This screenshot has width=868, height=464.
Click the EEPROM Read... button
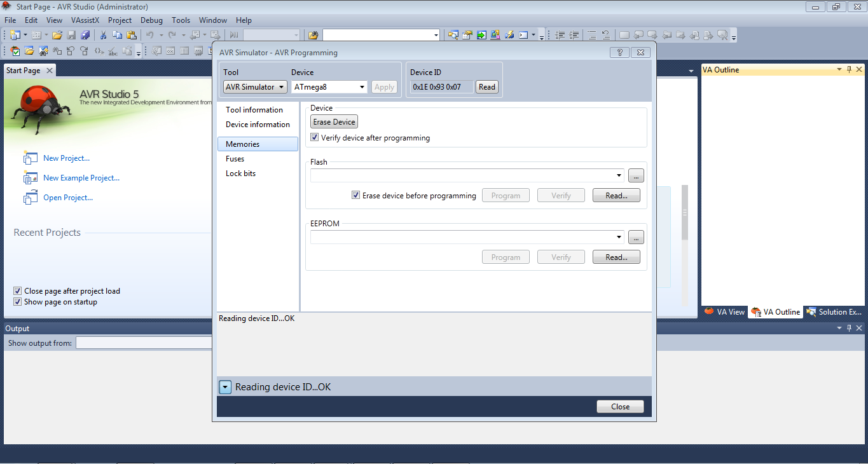coord(616,257)
